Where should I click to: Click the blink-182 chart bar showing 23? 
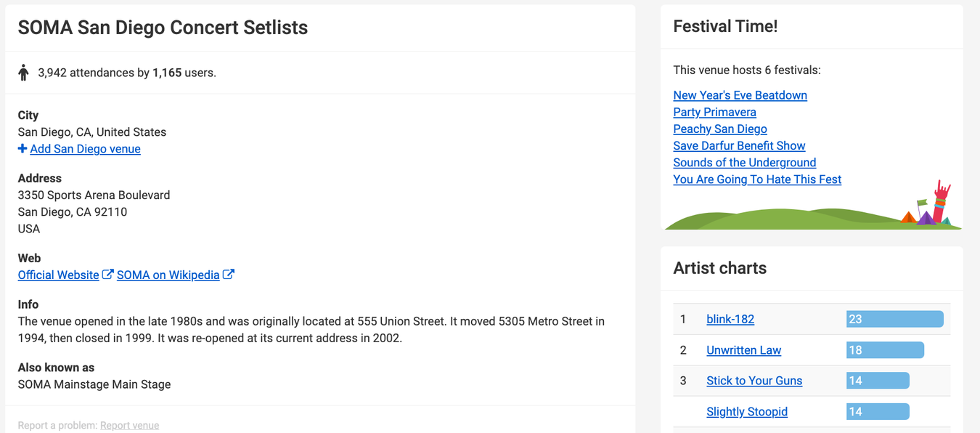point(894,319)
